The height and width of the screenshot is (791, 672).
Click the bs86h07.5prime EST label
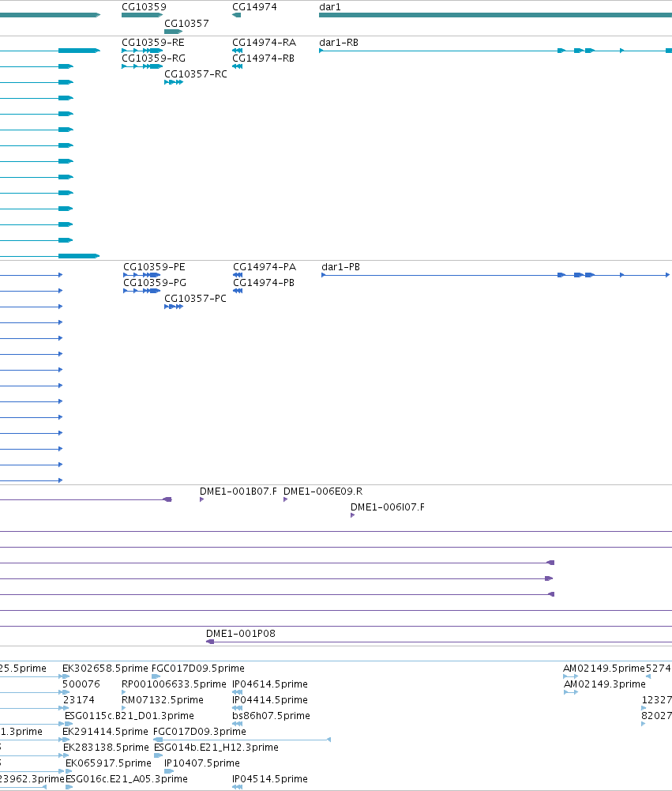coord(271,716)
